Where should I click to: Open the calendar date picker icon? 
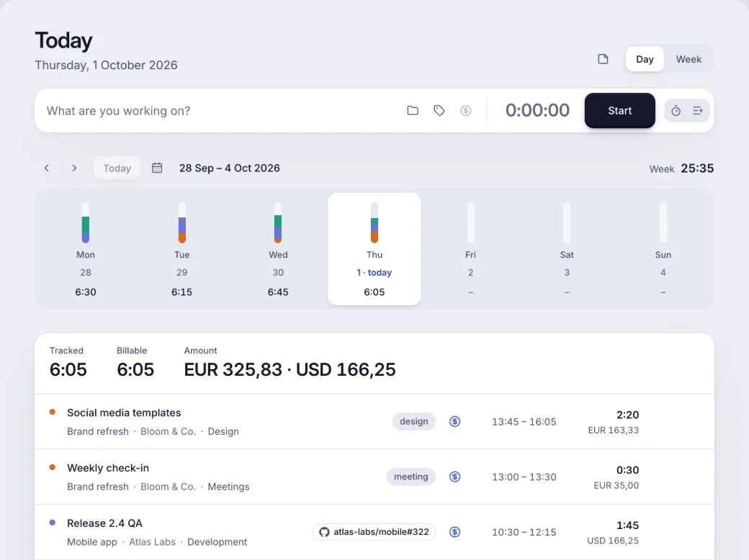[x=157, y=168]
